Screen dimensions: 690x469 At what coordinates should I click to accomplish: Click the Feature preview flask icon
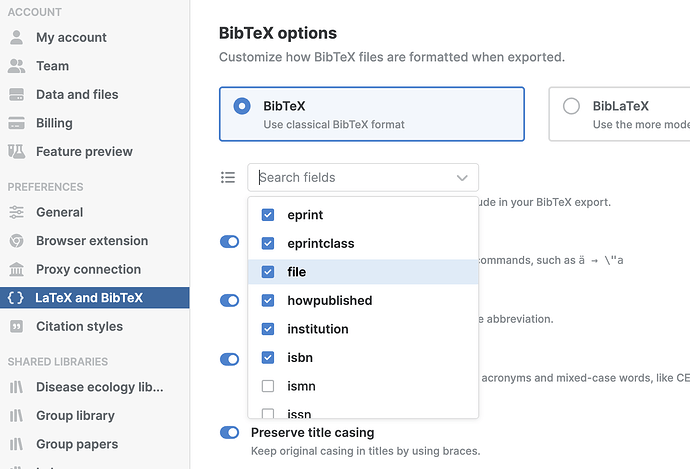(x=16, y=152)
